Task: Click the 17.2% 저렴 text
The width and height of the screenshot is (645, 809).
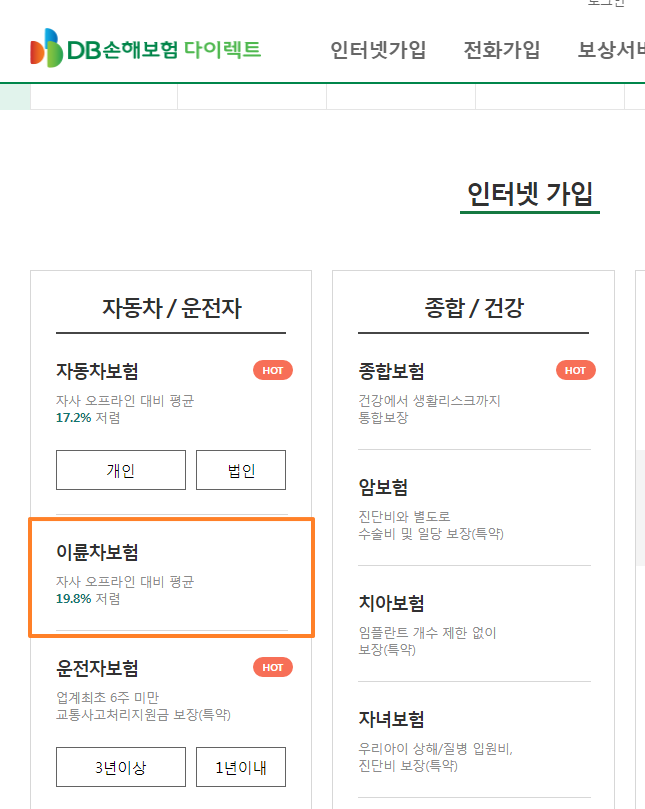Action: pos(88,418)
